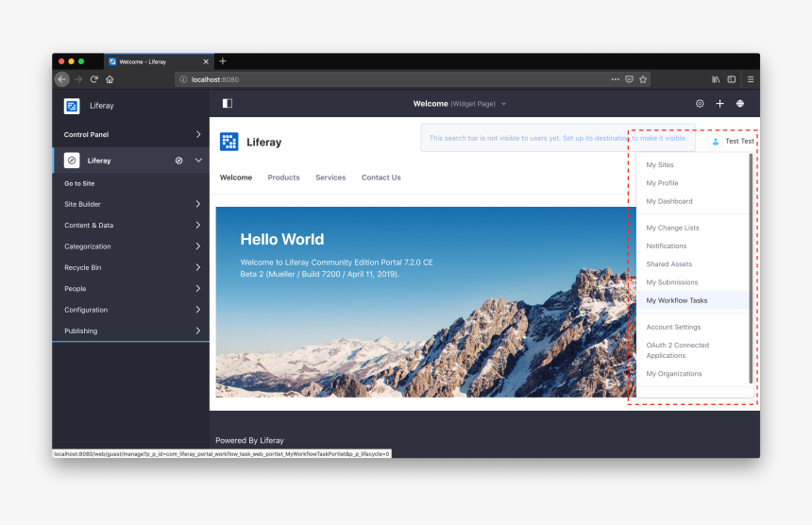Screen dimensions: 812x525
Task: Click the browser back arrow button
Action: [62, 79]
